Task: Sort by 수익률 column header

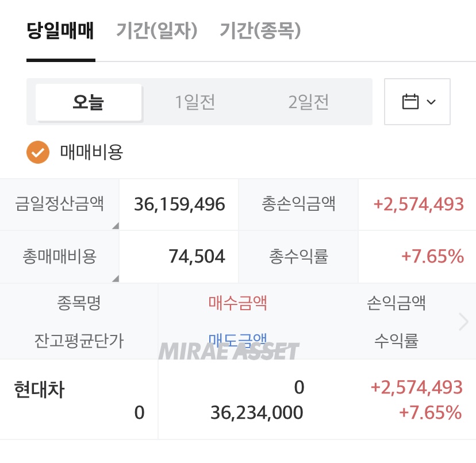Action: (x=396, y=341)
